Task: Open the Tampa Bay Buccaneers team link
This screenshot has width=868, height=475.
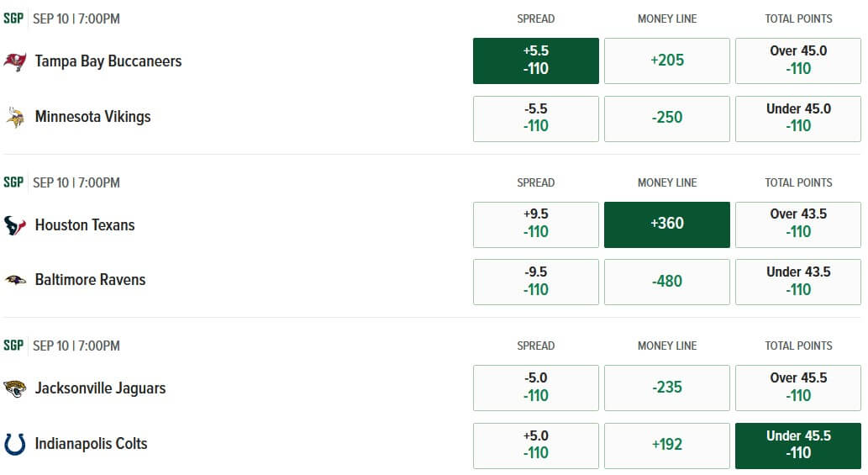Action: click(x=108, y=61)
